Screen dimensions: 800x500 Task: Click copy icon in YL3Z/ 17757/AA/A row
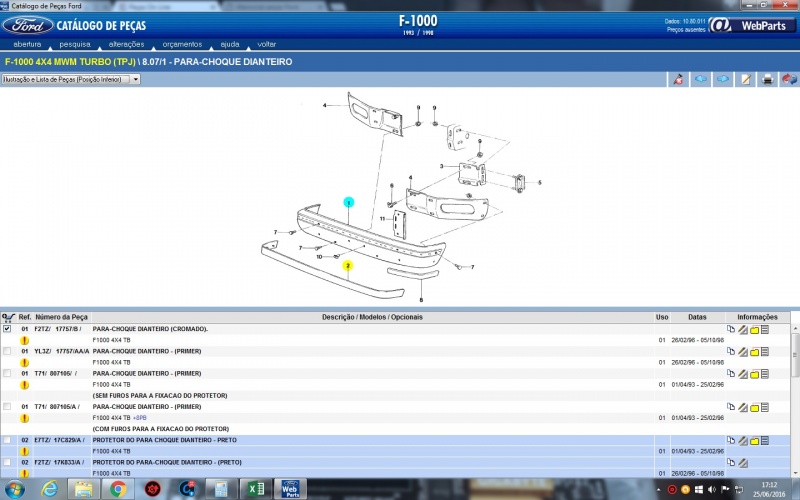731,352
